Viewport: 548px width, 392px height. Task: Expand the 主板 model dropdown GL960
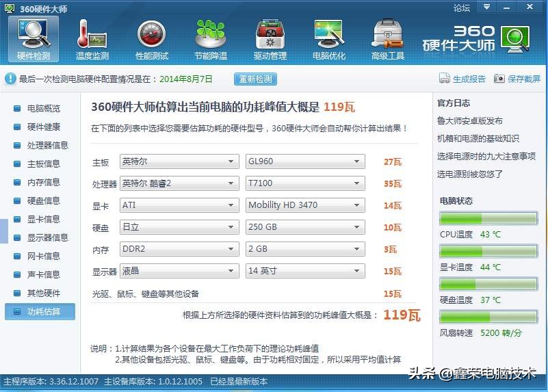point(305,161)
